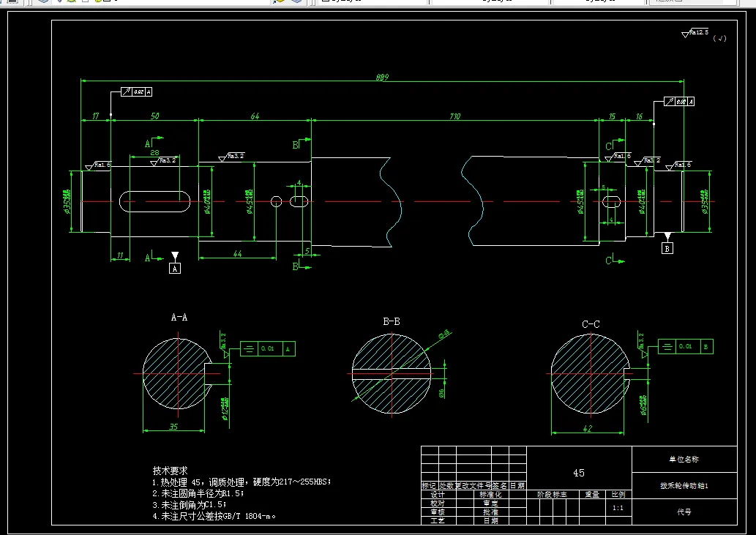
Task: Click the C-C section width dimension 42
Action: pyautogui.click(x=587, y=428)
